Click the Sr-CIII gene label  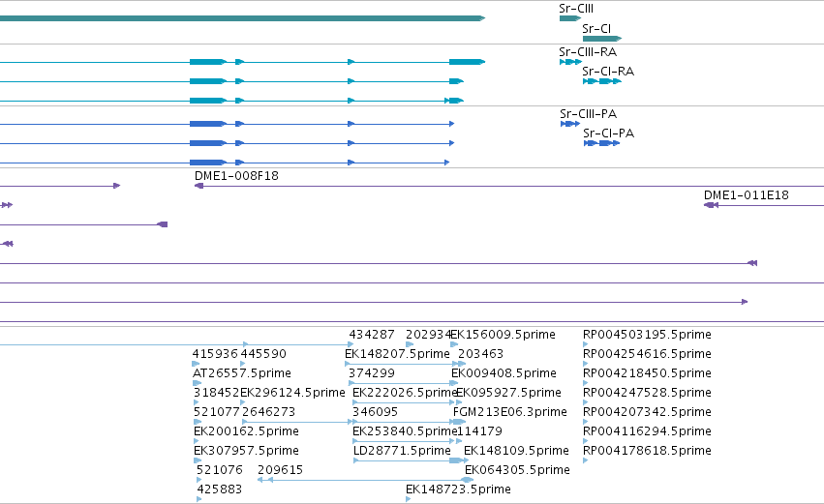click(576, 9)
